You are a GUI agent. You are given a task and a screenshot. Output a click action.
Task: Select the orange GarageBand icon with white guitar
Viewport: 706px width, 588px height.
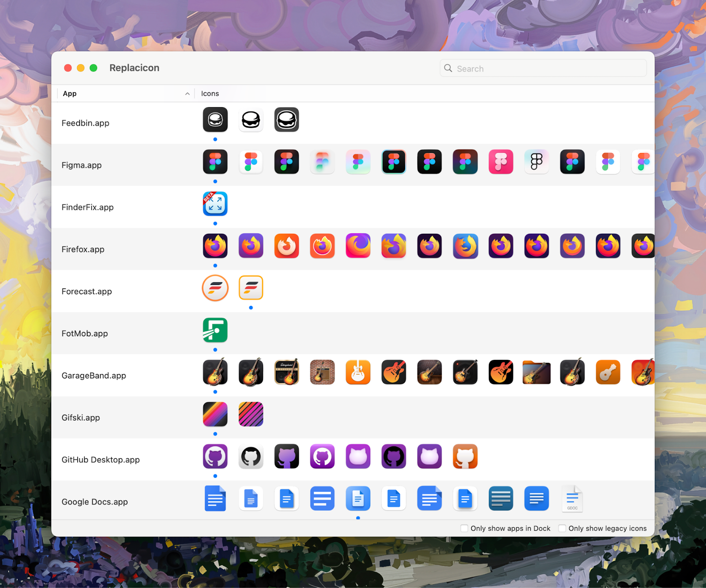[358, 372]
